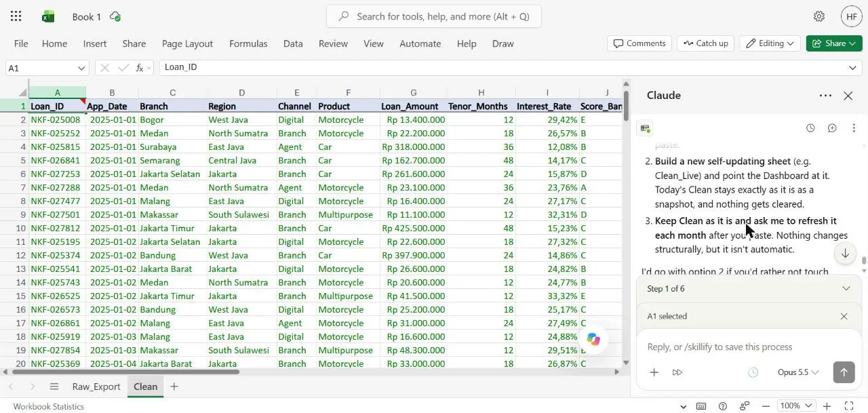868x413 pixels.
Task: Open Workbook Statistics
Action: [48, 406]
